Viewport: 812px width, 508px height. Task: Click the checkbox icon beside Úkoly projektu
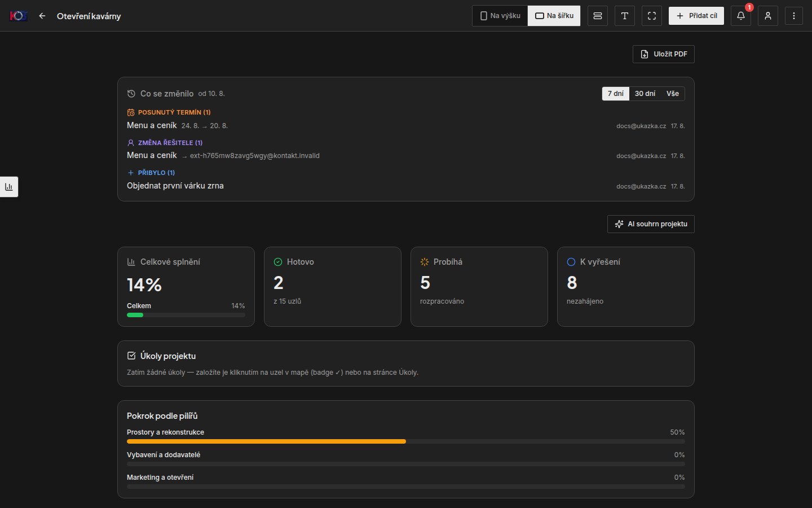pos(131,356)
